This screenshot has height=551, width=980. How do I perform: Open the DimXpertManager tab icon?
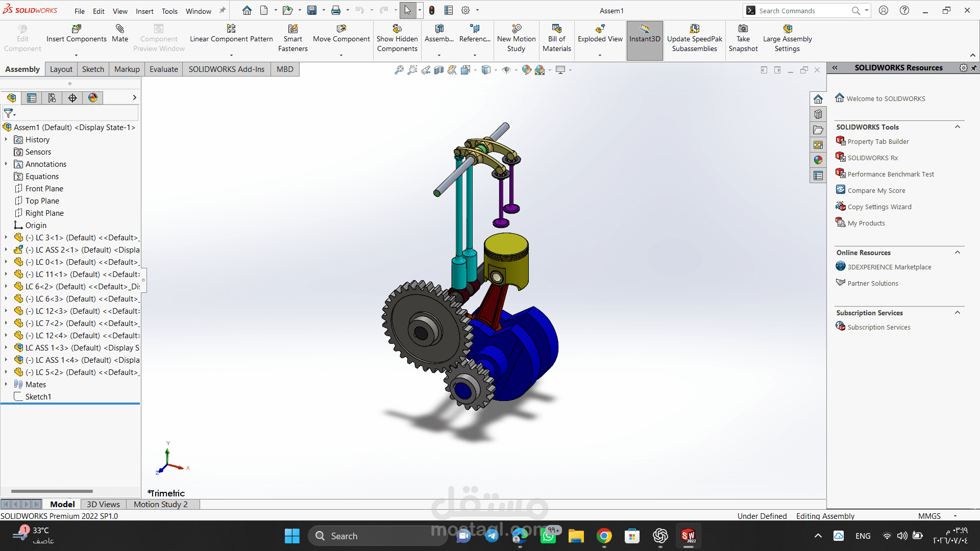72,97
